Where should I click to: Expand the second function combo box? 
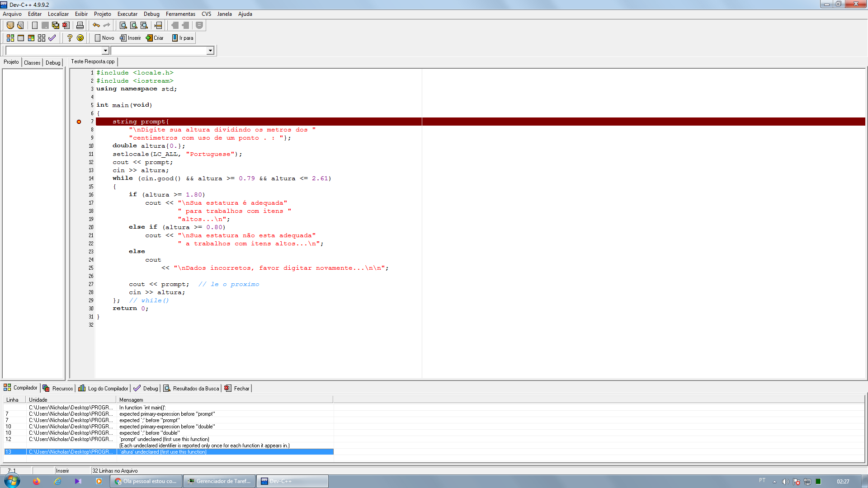pyautogui.click(x=210, y=51)
